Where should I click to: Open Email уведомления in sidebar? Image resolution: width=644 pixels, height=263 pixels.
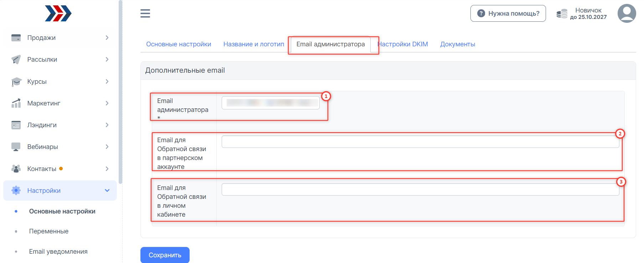tap(58, 252)
